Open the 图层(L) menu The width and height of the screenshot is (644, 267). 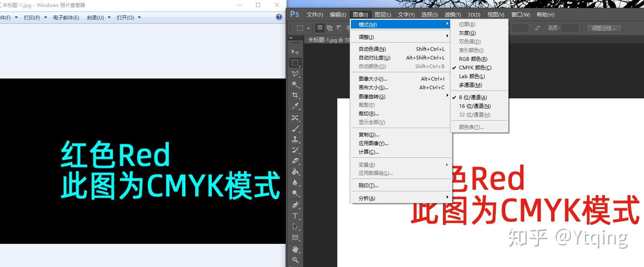coord(383,14)
